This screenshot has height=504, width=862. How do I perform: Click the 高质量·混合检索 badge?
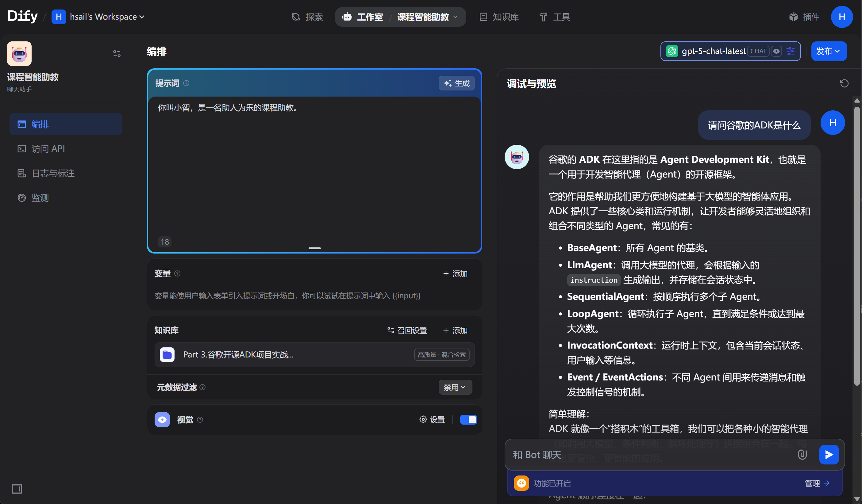[x=442, y=355]
